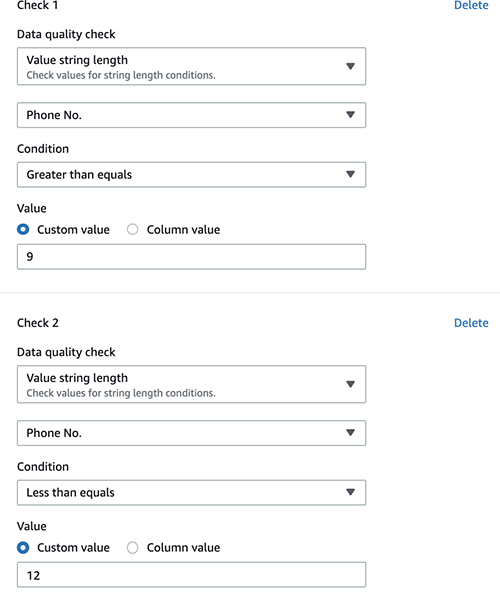Click the value field containing 9
Screen dimensions: 500x610
[x=191, y=257]
